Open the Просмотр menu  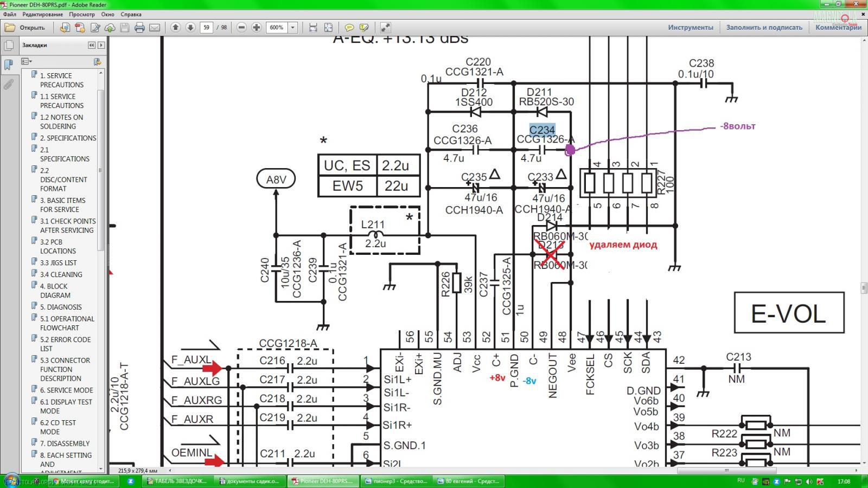(x=81, y=15)
